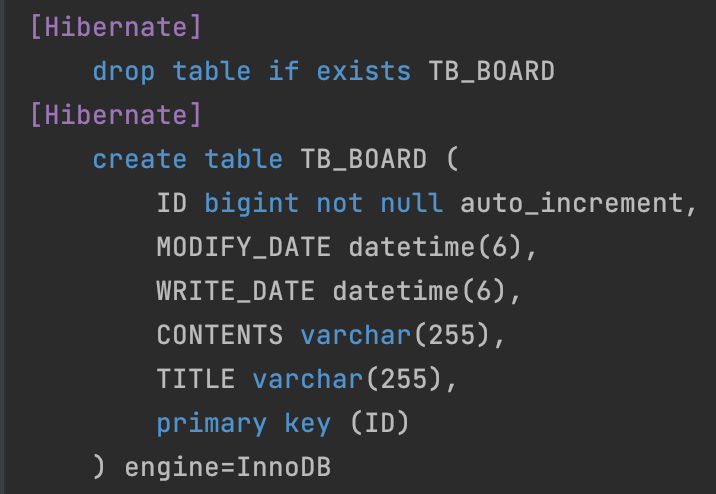Click the 'primary' keyword
Screen dimensions: 716x494
[211, 423]
